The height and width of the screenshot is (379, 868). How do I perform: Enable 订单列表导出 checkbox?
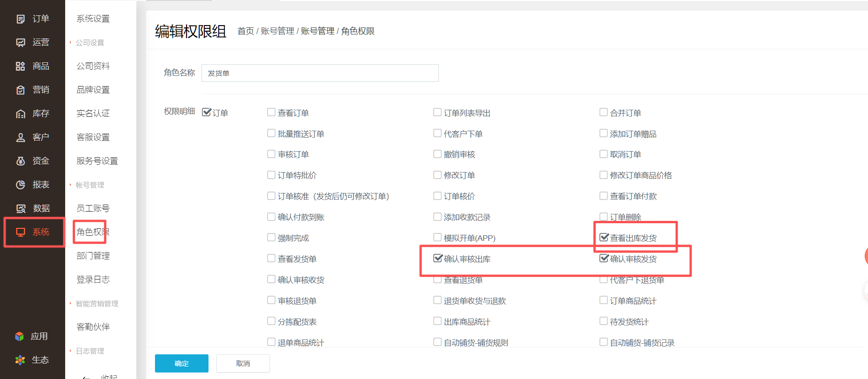click(x=437, y=112)
